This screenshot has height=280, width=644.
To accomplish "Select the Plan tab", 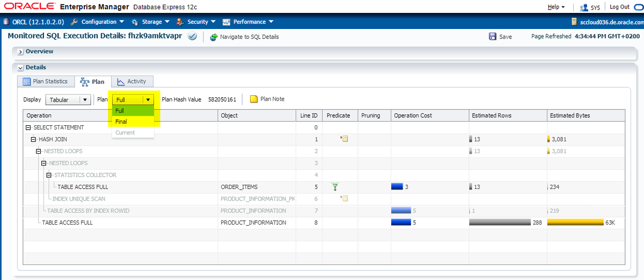I will click(92, 82).
